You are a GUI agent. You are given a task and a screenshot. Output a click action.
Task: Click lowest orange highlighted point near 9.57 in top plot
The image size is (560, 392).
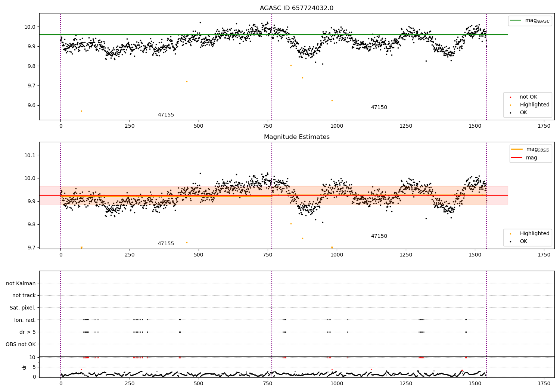click(x=81, y=111)
